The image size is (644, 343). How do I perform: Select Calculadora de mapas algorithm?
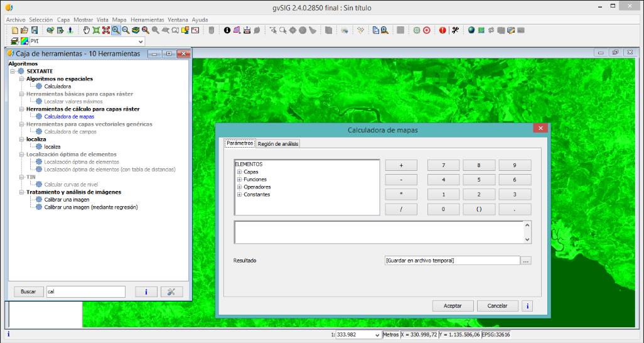pos(69,116)
